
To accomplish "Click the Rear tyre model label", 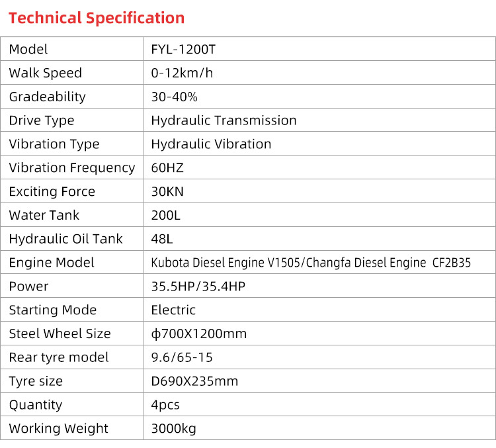I will pyautogui.click(x=59, y=358).
